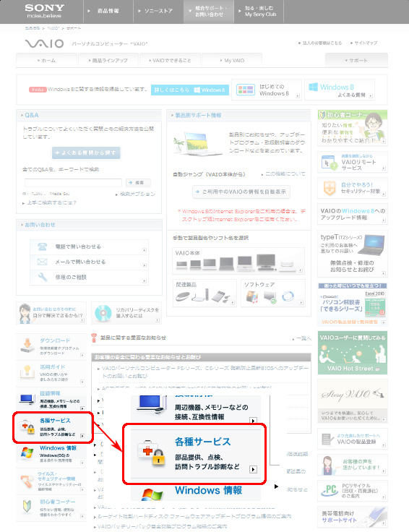Open VAIOリモートサービス banner
409x532 pixels.
tap(353, 162)
